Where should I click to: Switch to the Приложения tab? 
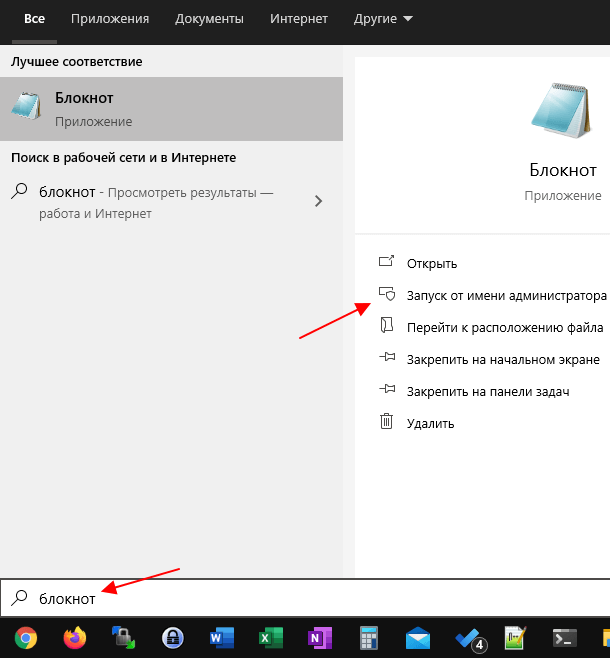pyautogui.click(x=110, y=19)
